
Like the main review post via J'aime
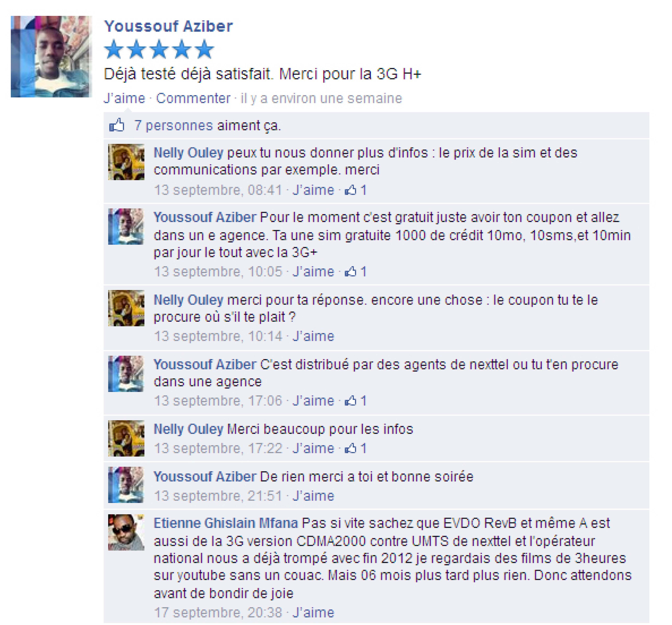(x=124, y=98)
